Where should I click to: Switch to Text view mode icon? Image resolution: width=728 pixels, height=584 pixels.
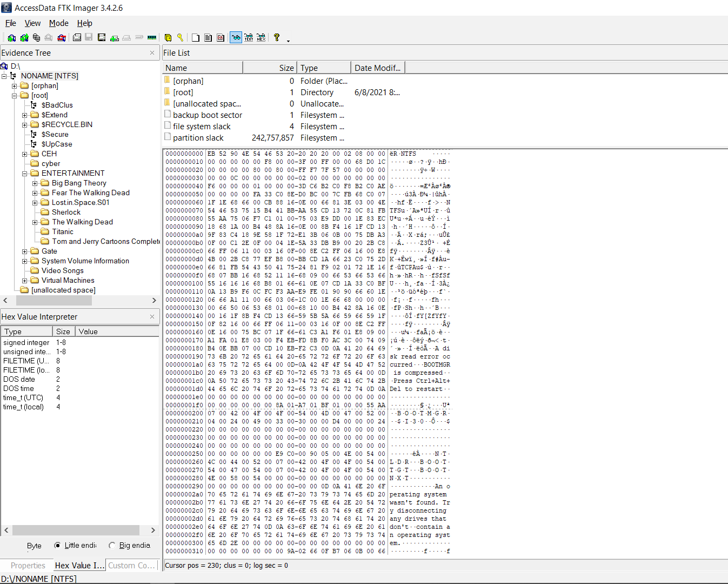[x=249, y=37]
